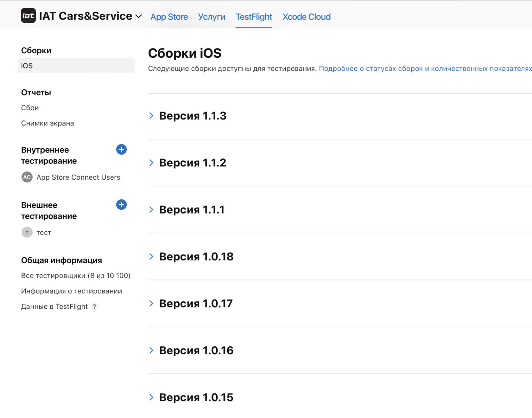Open the Услуги tab
This screenshot has height=418, width=532.
pos(212,17)
